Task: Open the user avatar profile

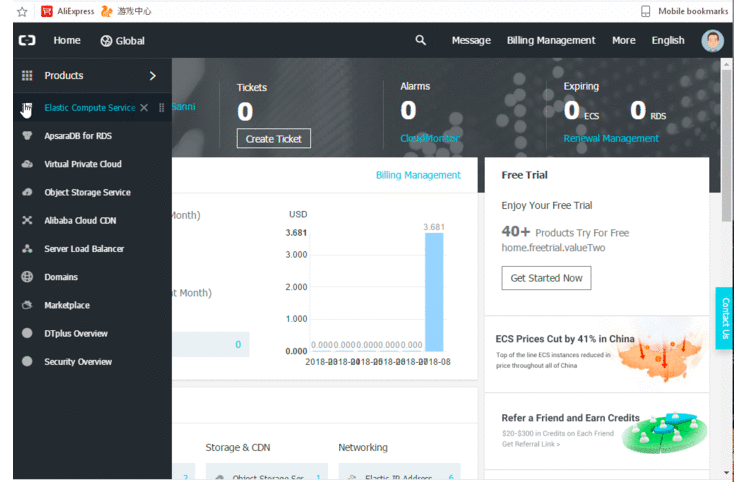Action: [712, 41]
